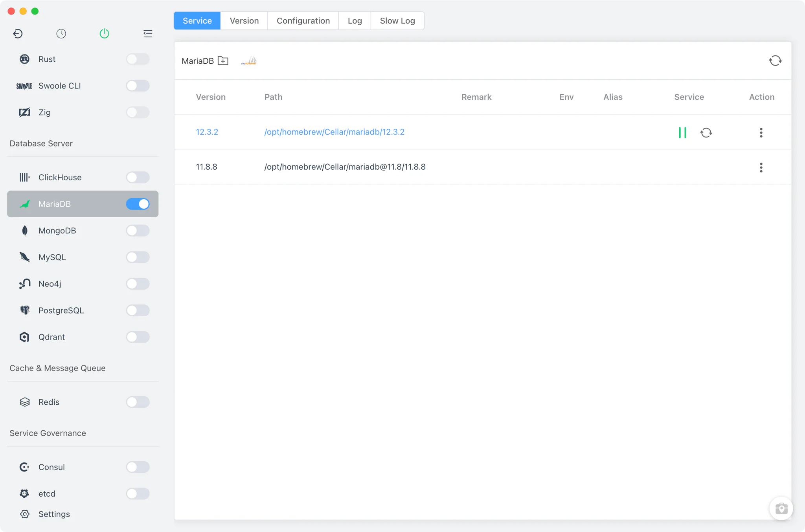Select the MongoDB sidebar label
The image size is (805, 532).
click(57, 231)
